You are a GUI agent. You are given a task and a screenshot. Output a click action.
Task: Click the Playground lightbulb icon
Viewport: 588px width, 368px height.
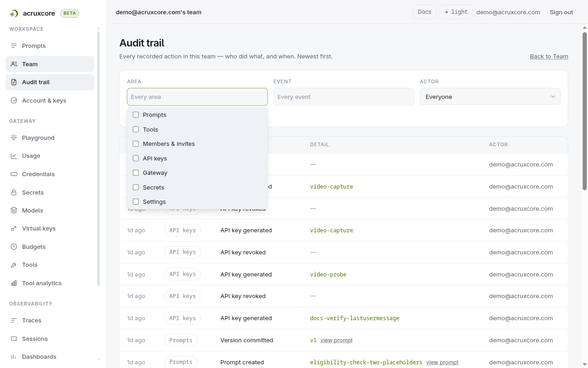coord(14,138)
